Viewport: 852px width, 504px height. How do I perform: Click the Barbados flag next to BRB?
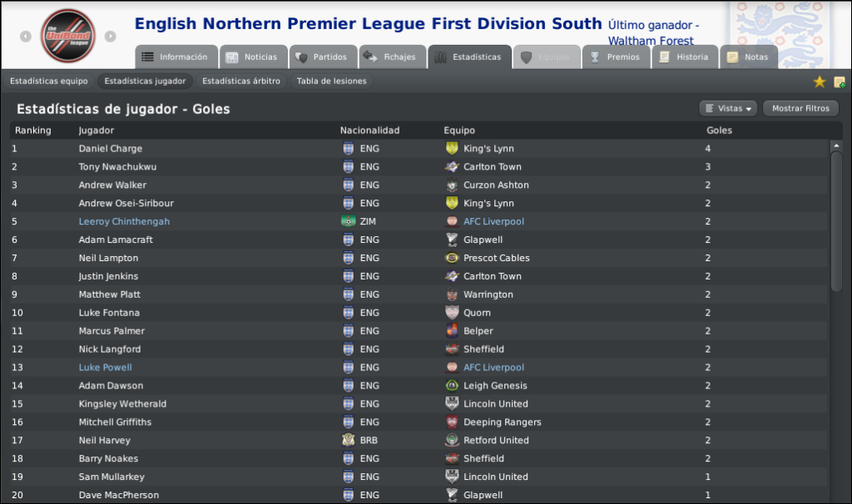coord(349,440)
